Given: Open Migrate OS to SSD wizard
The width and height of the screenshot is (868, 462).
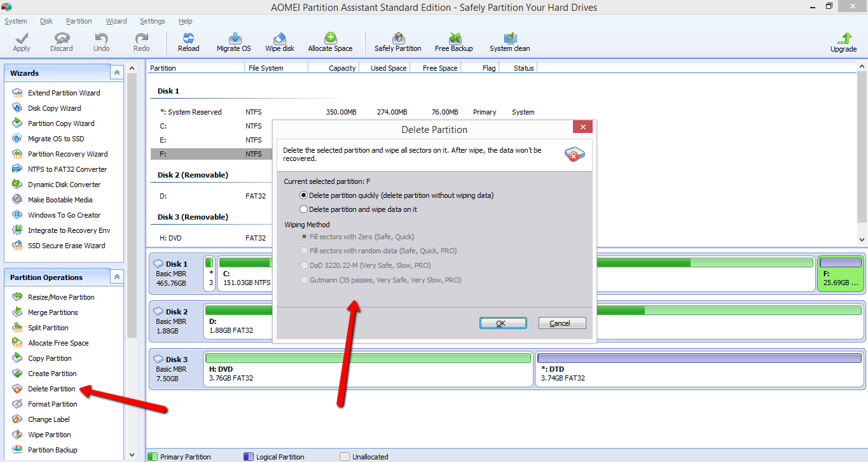Looking at the screenshot, I should 48,139.
